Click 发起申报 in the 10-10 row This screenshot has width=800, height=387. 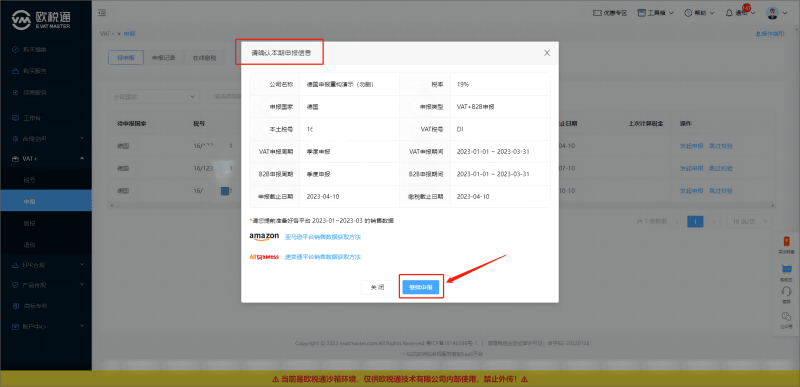click(691, 191)
